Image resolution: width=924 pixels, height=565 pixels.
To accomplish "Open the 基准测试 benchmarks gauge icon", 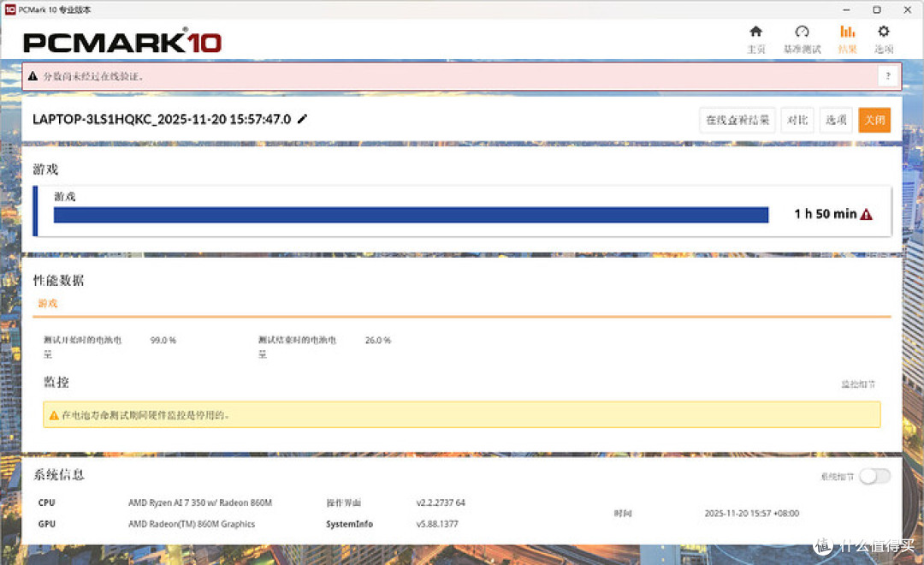I will [x=802, y=32].
